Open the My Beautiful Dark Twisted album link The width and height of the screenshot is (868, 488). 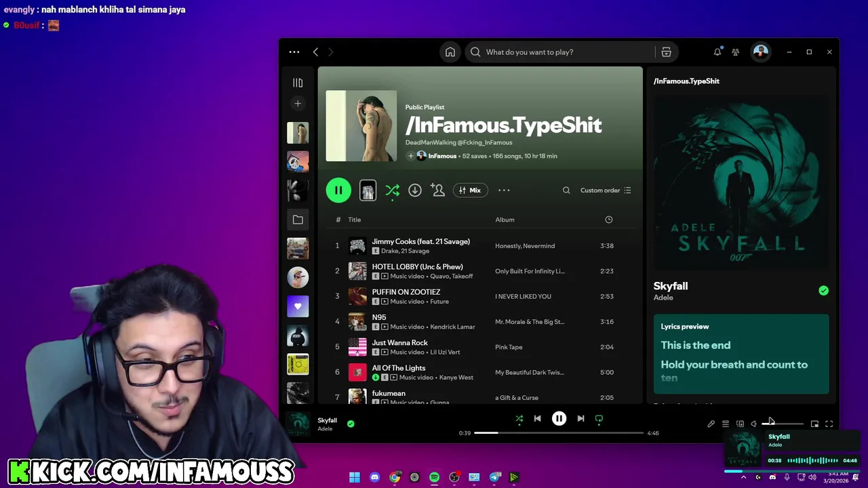530,372
